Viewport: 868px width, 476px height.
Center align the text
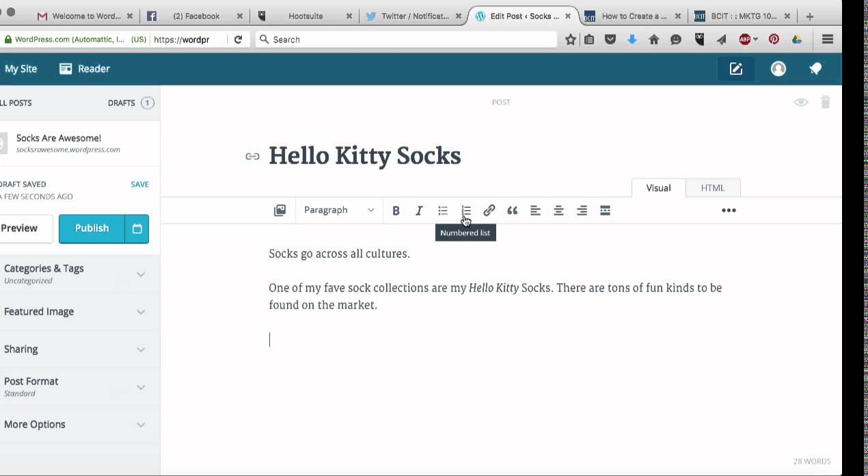click(558, 211)
